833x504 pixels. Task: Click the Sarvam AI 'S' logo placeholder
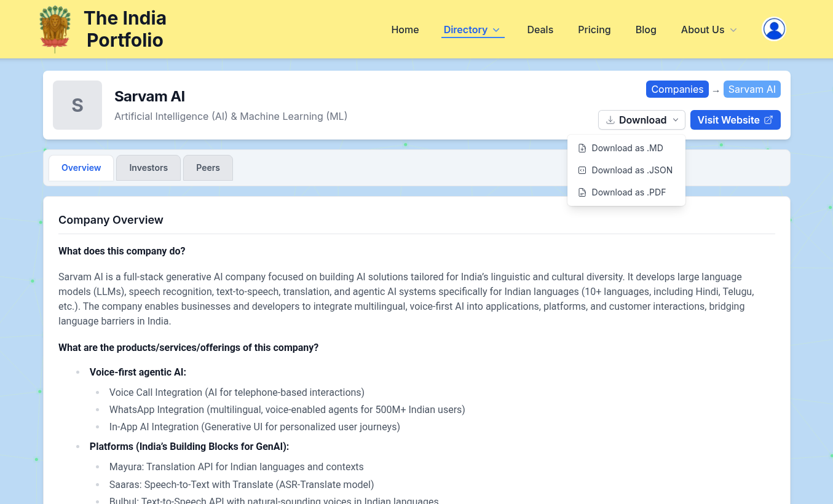[77, 105]
